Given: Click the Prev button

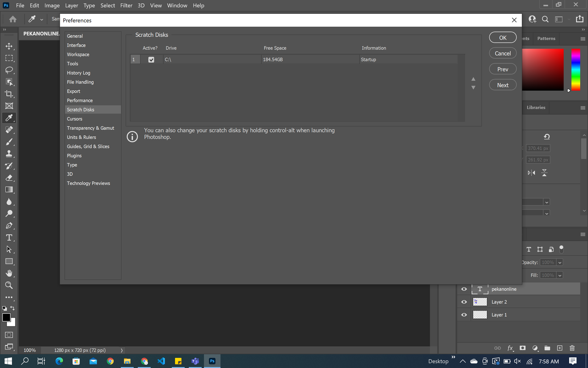Looking at the screenshot, I should [x=503, y=69].
